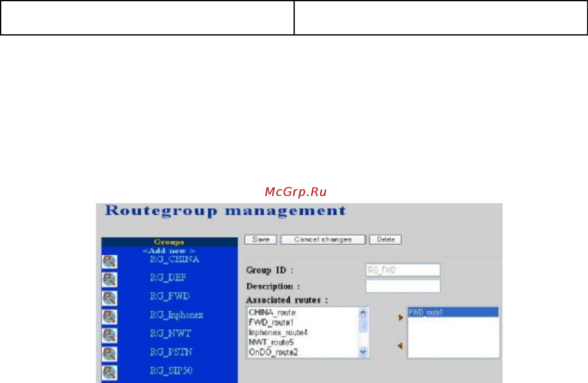Open the RG_PSTN group

click(171, 352)
